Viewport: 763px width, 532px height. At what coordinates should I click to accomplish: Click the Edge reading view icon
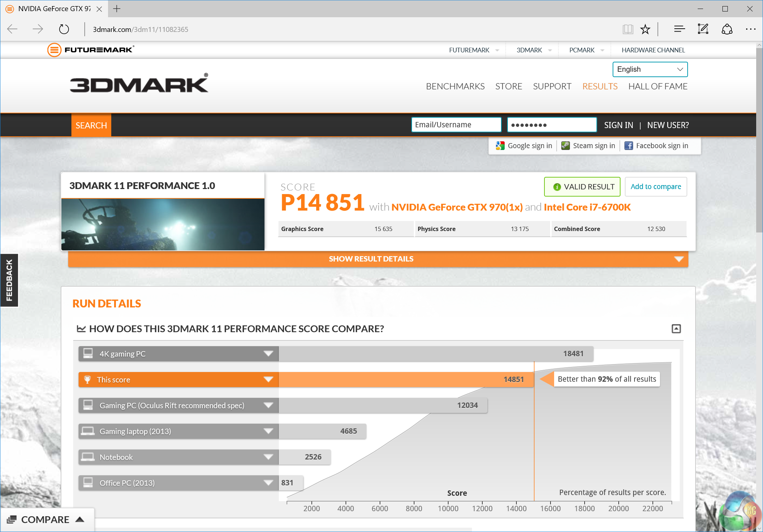(x=628, y=29)
